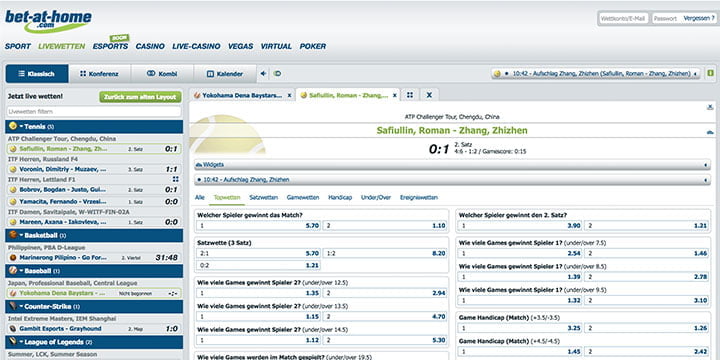This screenshot has height=360, width=720.
Task: Open Yamacita, Fernando match
Action: pos(94,202)
